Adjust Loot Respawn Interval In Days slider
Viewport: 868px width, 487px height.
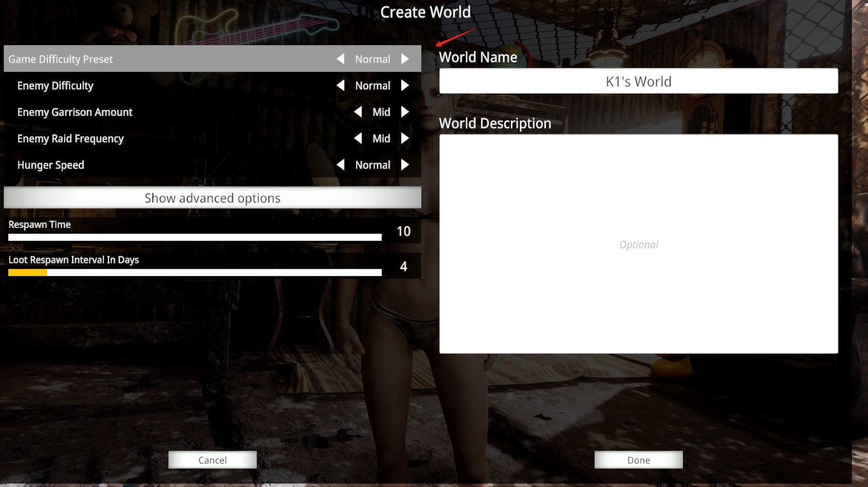click(x=195, y=273)
